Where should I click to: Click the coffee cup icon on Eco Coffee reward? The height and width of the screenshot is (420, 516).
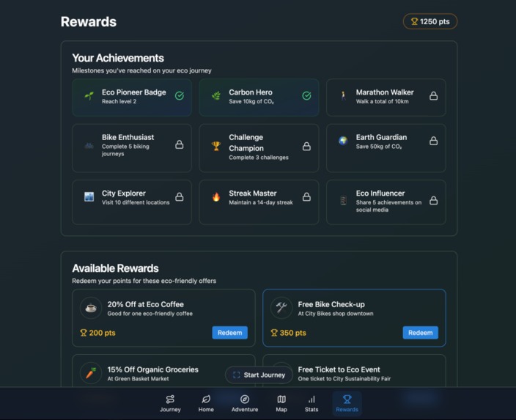[91, 308]
